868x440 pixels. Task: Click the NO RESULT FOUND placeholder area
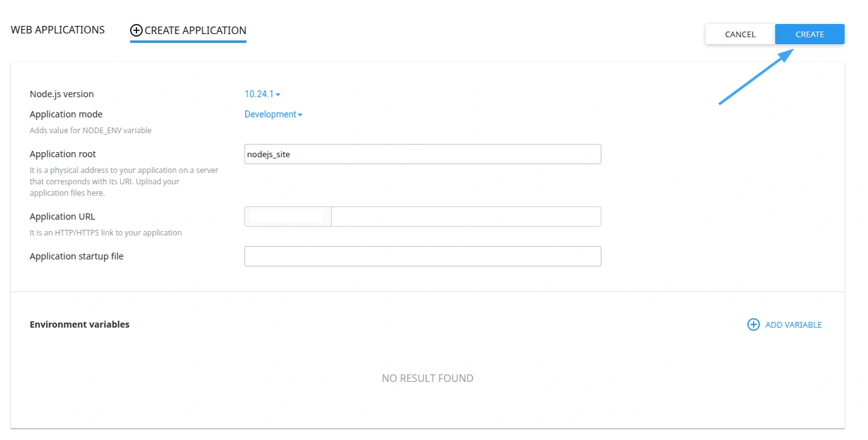coord(427,378)
